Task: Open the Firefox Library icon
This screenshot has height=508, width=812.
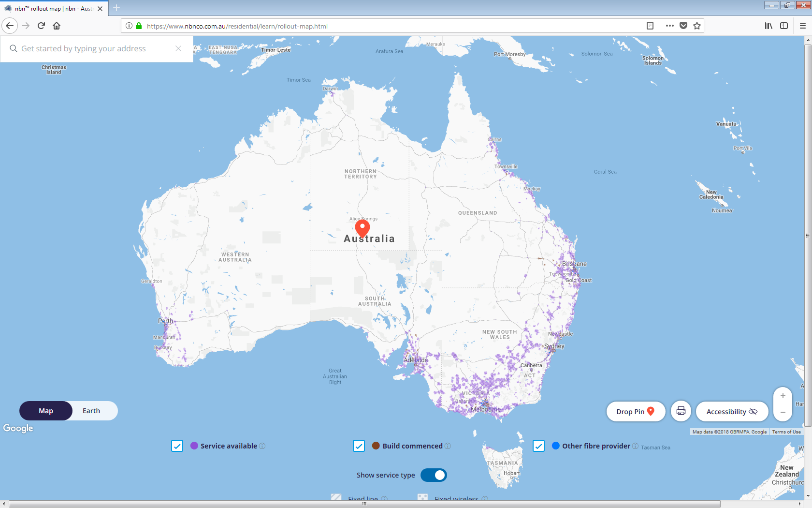Action: [768, 26]
